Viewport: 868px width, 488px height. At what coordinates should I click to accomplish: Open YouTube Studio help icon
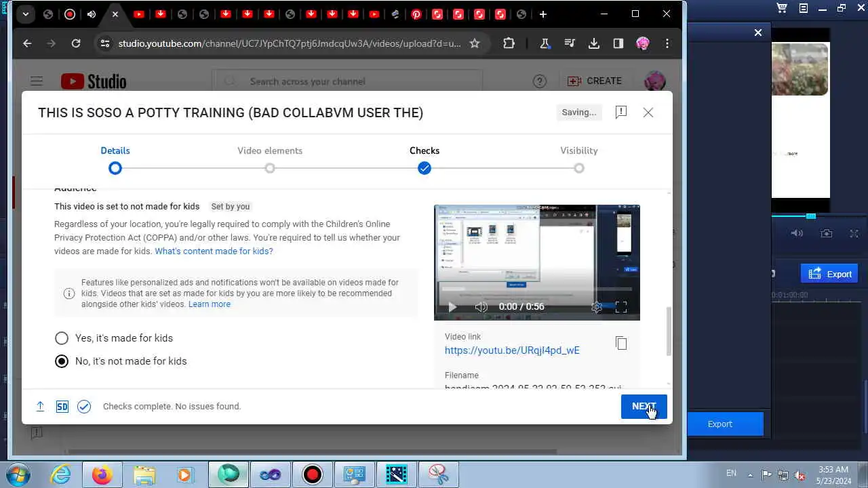pos(540,81)
